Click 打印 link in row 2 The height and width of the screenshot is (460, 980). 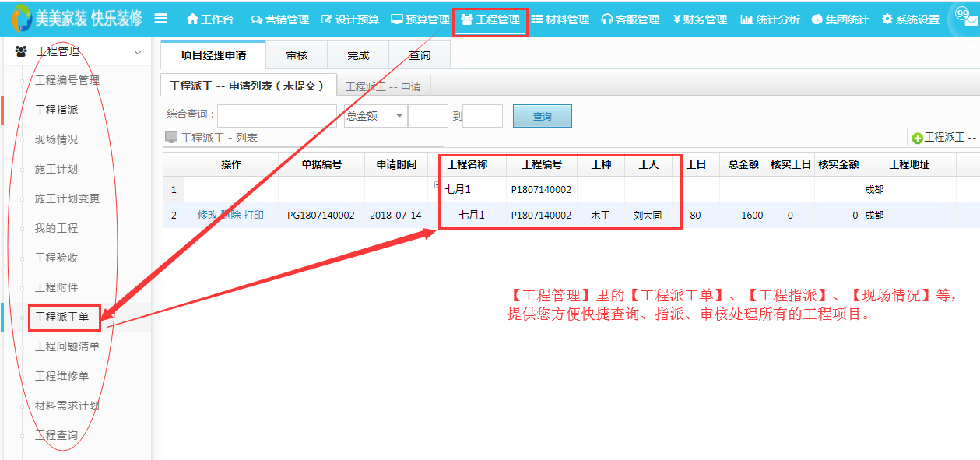click(253, 215)
